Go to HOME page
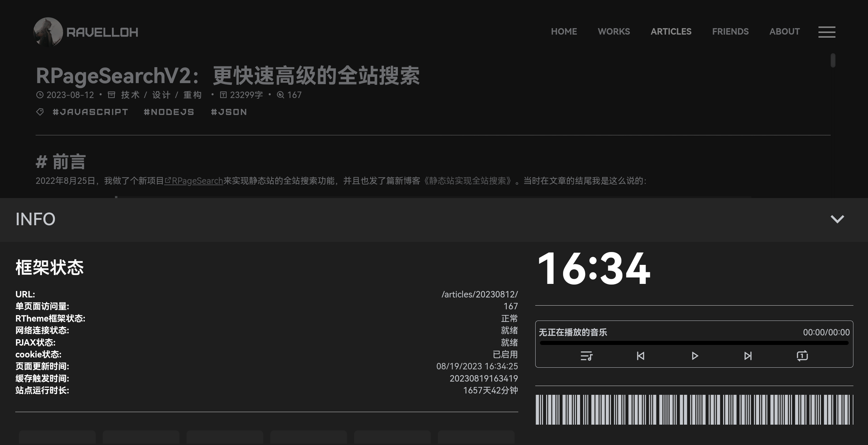This screenshot has height=445, width=868. coord(564,32)
